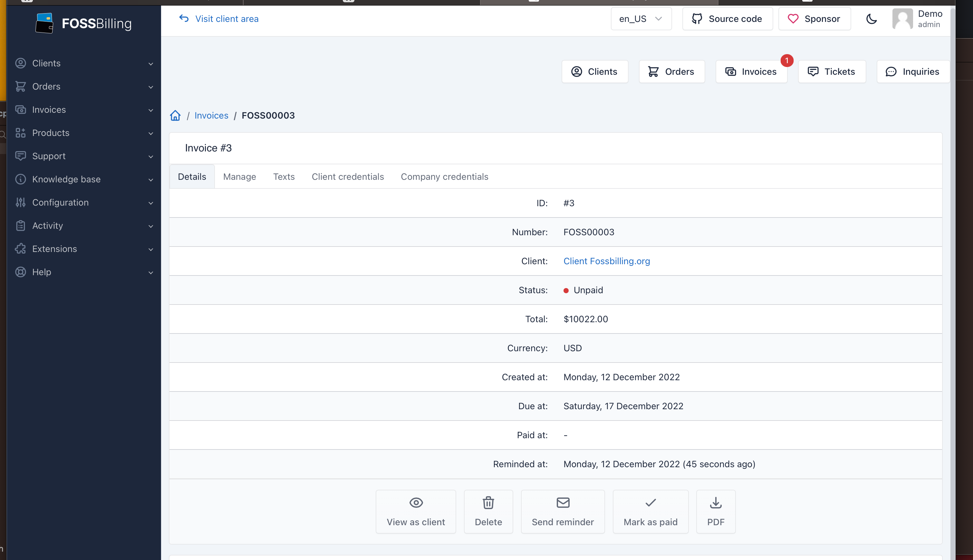
Task: Follow the Client Fossbilling.org link
Action: pyautogui.click(x=606, y=261)
